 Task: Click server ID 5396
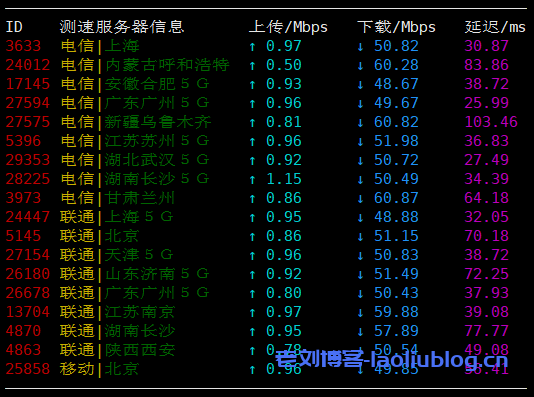click(23, 141)
